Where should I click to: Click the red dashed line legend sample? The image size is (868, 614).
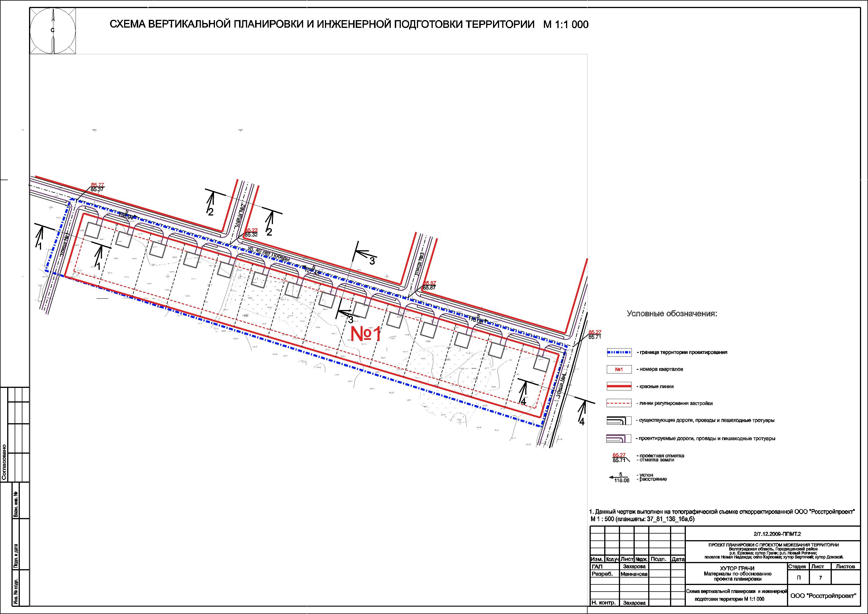point(619,403)
